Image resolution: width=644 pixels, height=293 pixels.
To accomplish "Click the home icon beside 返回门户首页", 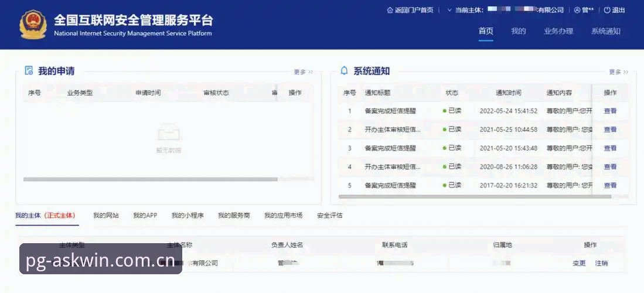I will point(390,11).
